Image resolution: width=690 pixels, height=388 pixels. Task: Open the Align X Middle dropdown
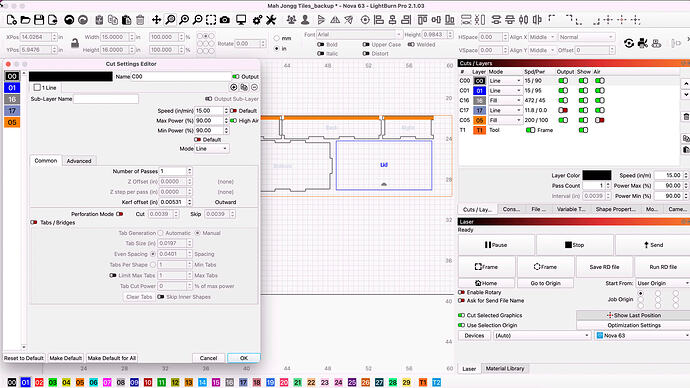(x=542, y=37)
